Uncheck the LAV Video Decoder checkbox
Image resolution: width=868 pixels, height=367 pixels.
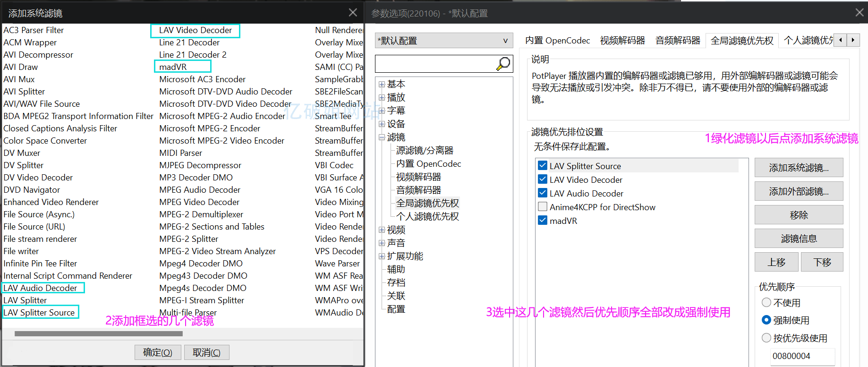[x=543, y=179]
